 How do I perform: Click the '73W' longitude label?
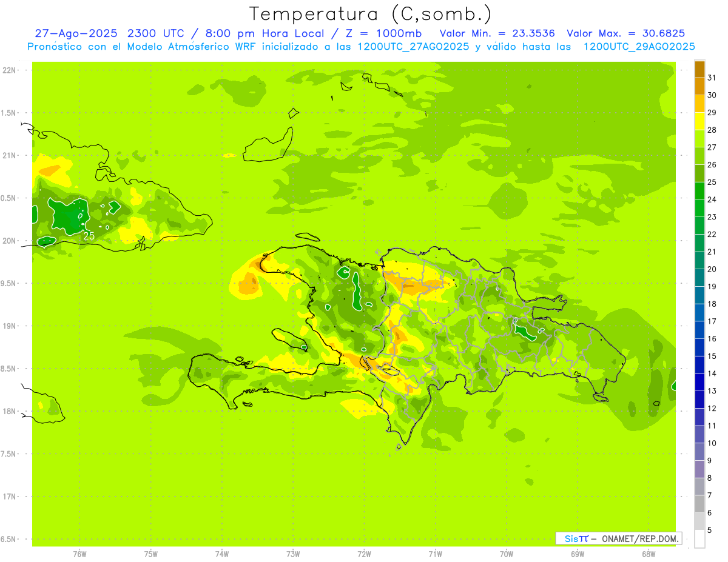[x=293, y=553]
